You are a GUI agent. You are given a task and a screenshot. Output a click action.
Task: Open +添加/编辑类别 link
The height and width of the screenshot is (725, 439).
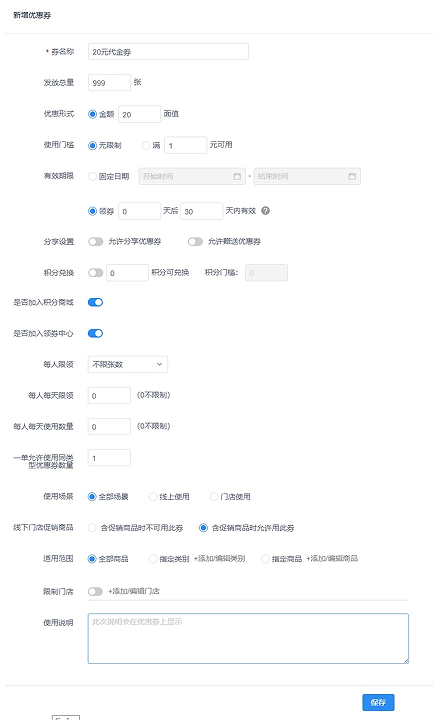219,559
